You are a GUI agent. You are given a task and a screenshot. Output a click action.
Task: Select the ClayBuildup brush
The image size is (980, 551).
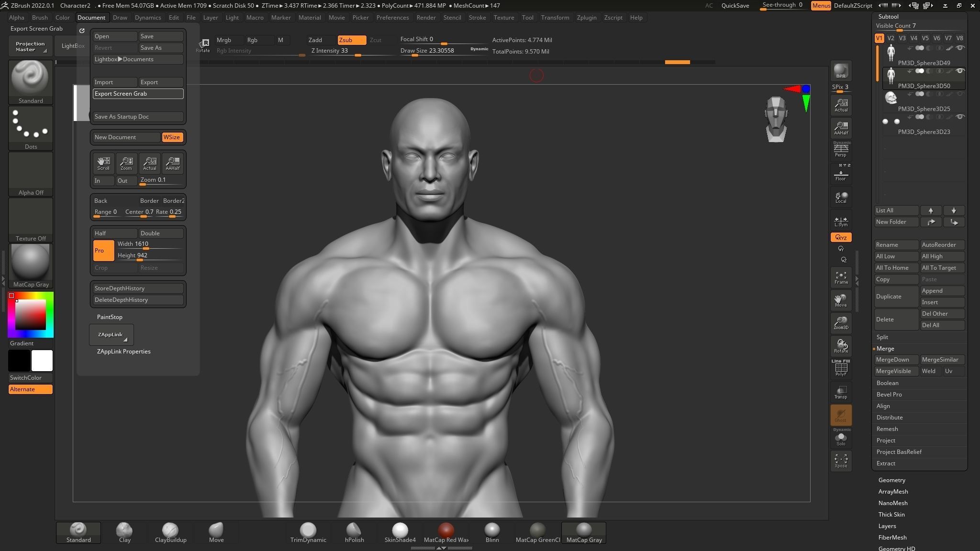pos(170,533)
